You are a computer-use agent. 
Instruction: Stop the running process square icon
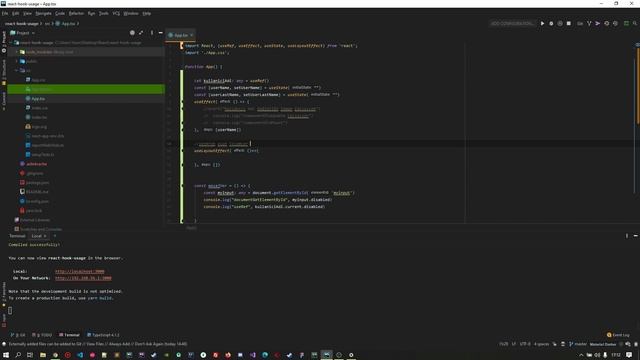pyautogui.click(x=569, y=24)
